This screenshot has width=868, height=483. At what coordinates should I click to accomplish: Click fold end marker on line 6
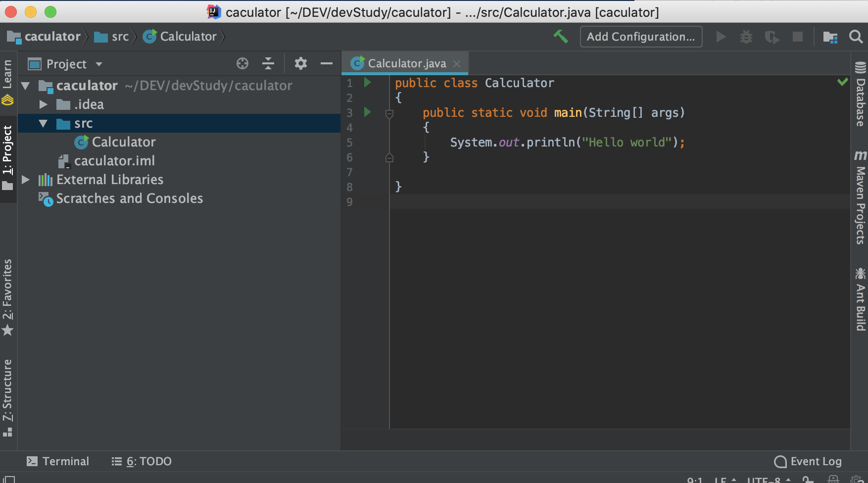tap(389, 158)
